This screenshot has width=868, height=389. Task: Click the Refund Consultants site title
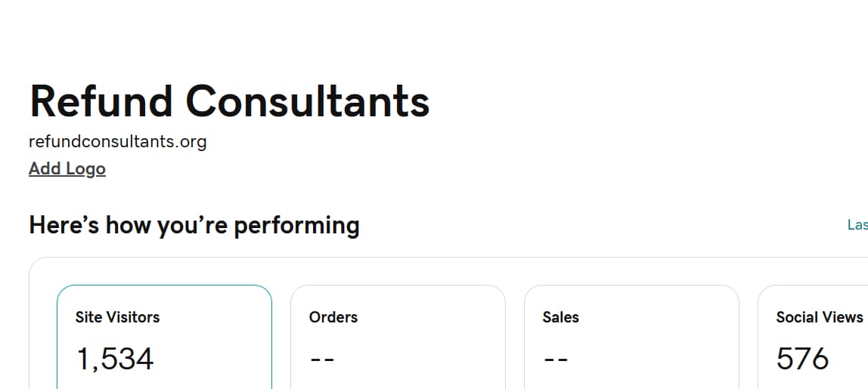coord(229,101)
